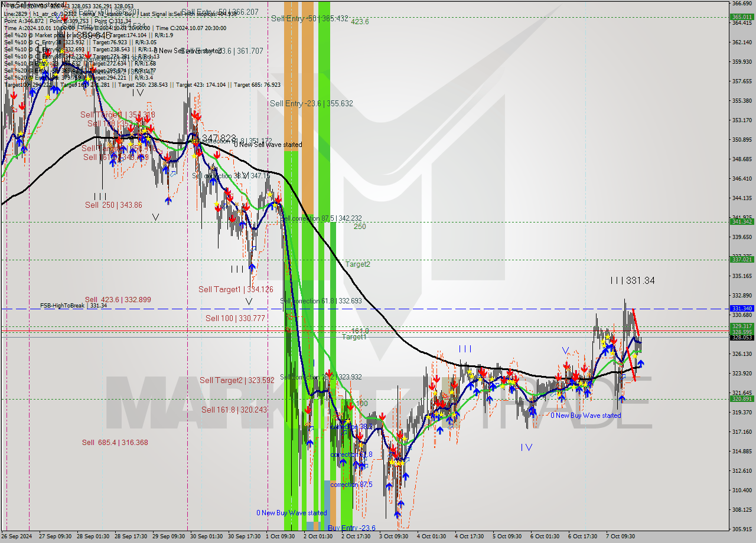Viewport: 756px width, 543px height.
Task: Select the '1 Oct 09:30' time label
Action: pos(281,537)
